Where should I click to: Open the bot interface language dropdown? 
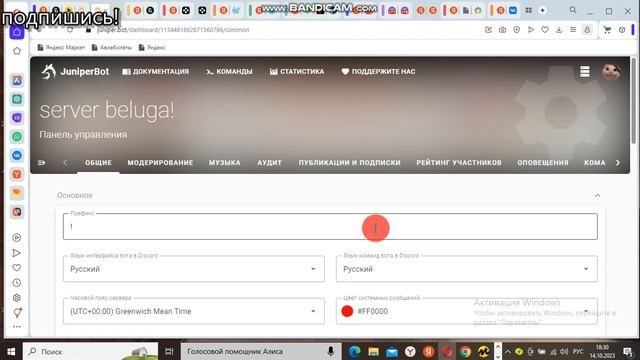coord(194,269)
